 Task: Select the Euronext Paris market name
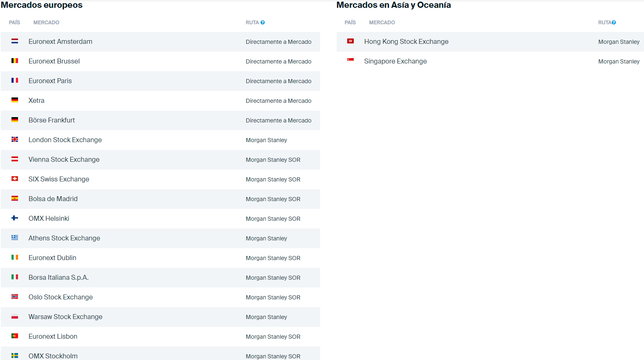[x=50, y=81]
